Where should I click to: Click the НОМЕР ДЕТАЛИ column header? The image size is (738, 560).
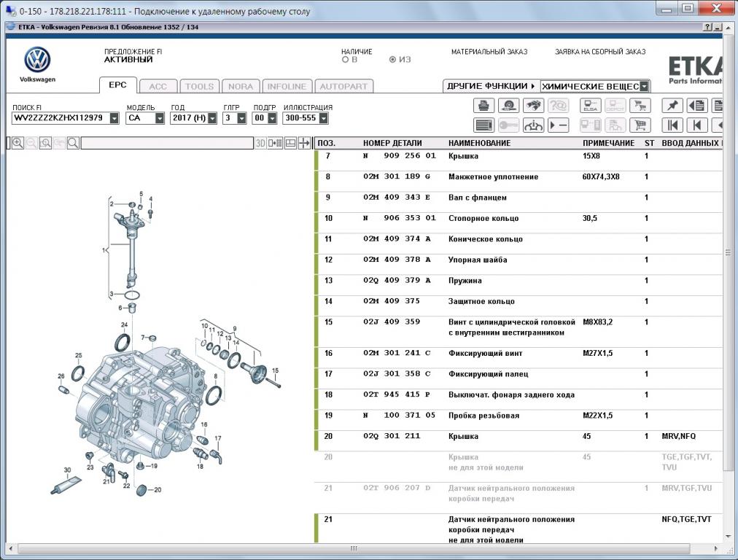pyautogui.click(x=392, y=143)
